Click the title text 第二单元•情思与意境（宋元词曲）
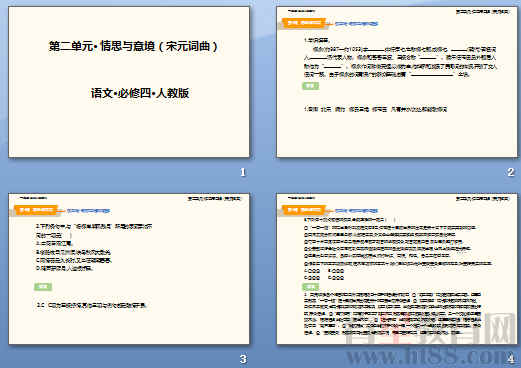 point(133,46)
